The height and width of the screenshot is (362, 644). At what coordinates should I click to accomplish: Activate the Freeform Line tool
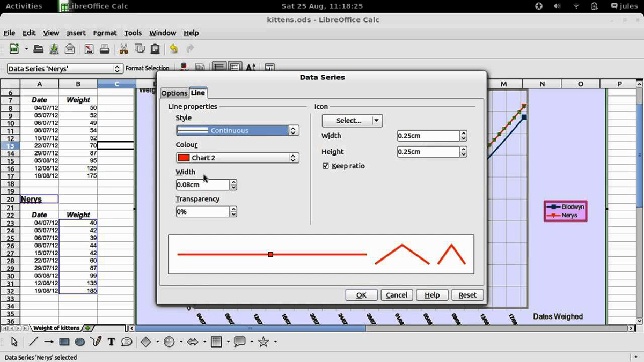[96, 342]
